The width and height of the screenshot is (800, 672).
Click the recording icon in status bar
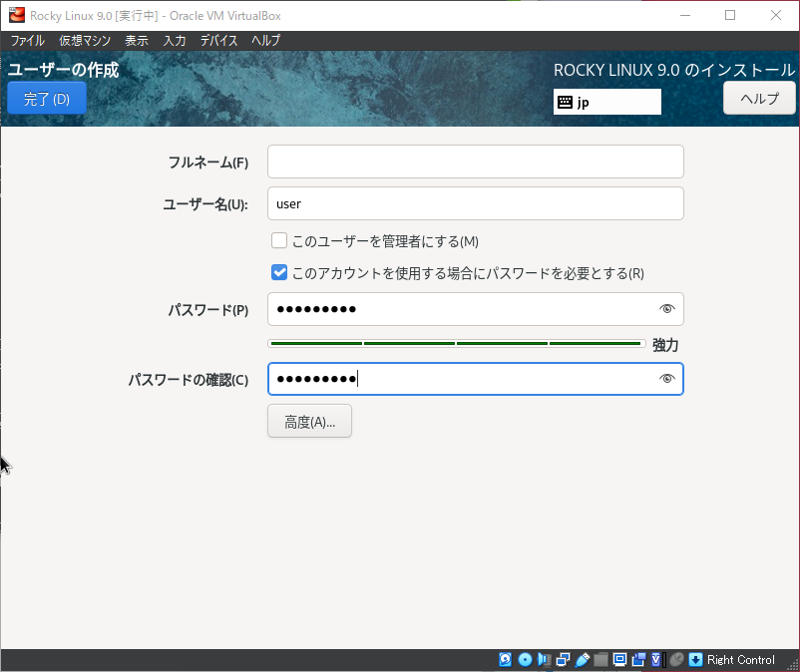tap(638, 659)
